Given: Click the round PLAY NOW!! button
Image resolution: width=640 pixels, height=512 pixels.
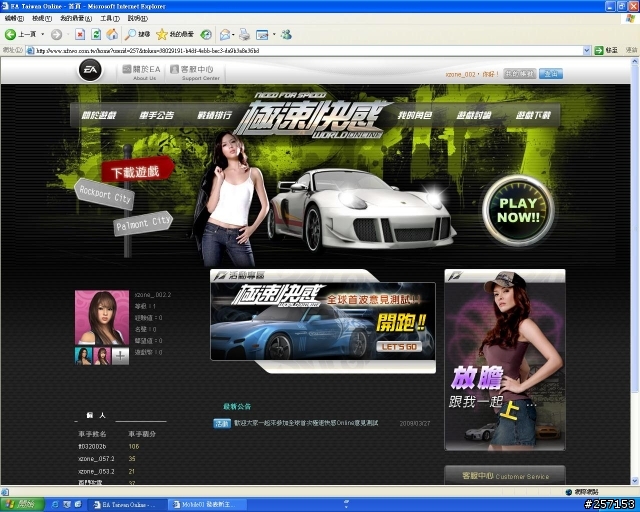Looking at the screenshot, I should (518, 210).
